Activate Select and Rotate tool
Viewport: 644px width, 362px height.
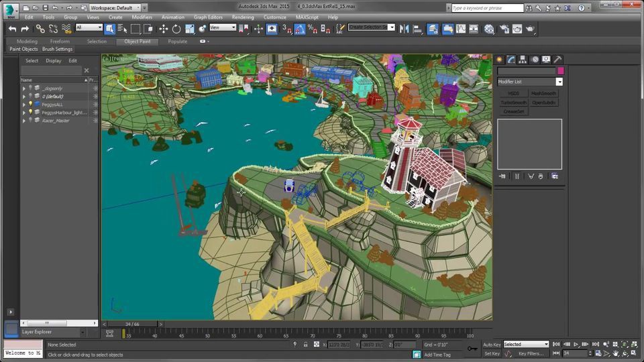click(176, 29)
